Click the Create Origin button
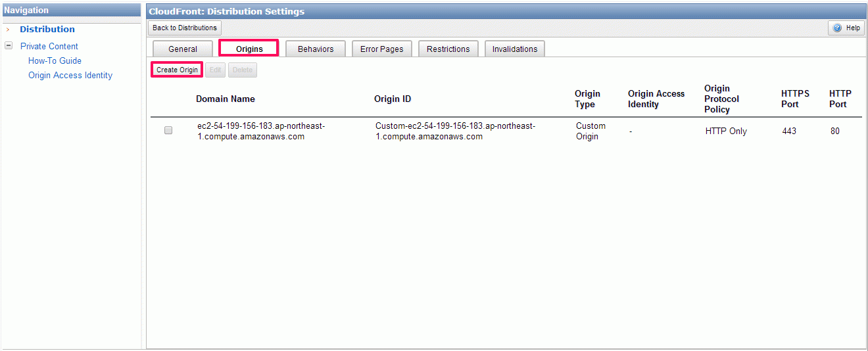This screenshot has height=351, width=868. (178, 70)
